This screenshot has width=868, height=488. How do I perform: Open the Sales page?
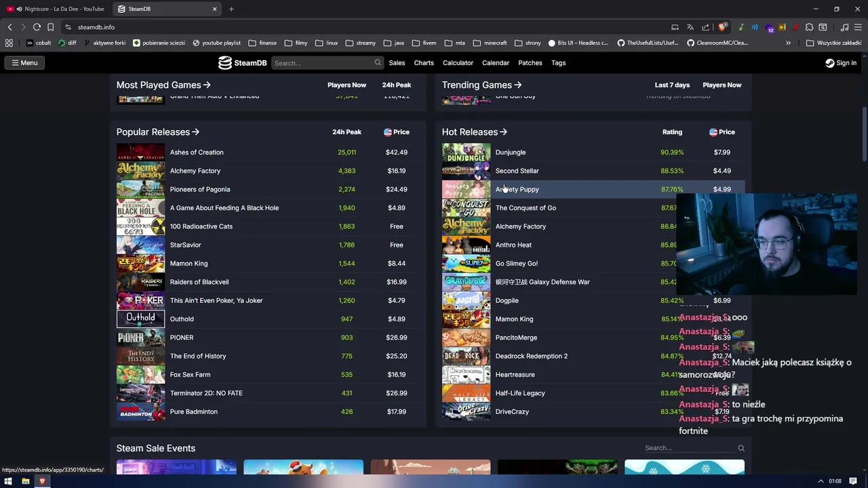397,62
